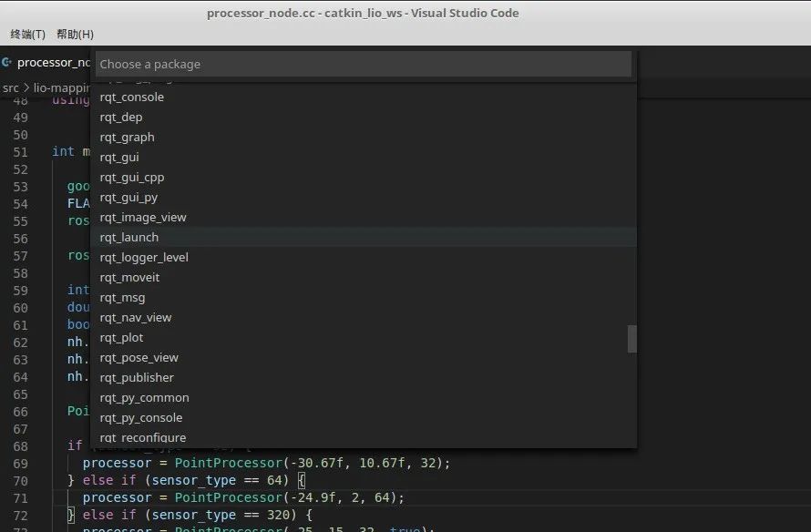Select rqt_dep from the package list
This screenshot has width=811, height=532.
[364, 118]
